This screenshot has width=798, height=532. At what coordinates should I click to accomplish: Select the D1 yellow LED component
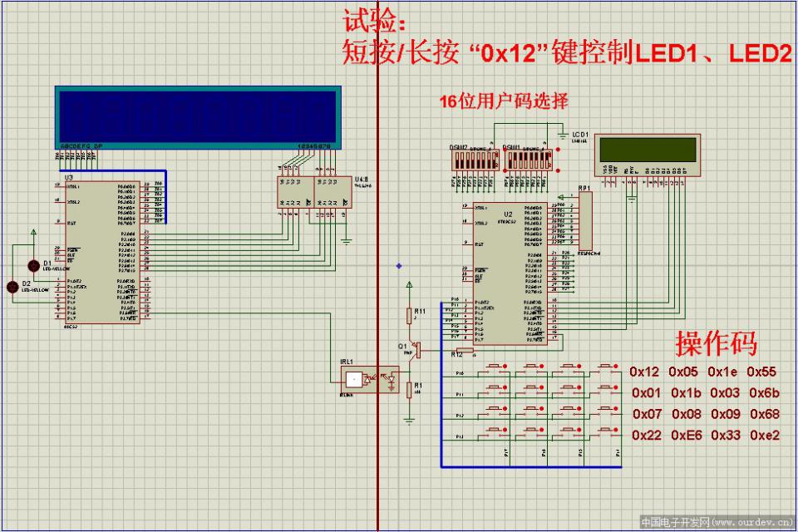(x=33, y=266)
